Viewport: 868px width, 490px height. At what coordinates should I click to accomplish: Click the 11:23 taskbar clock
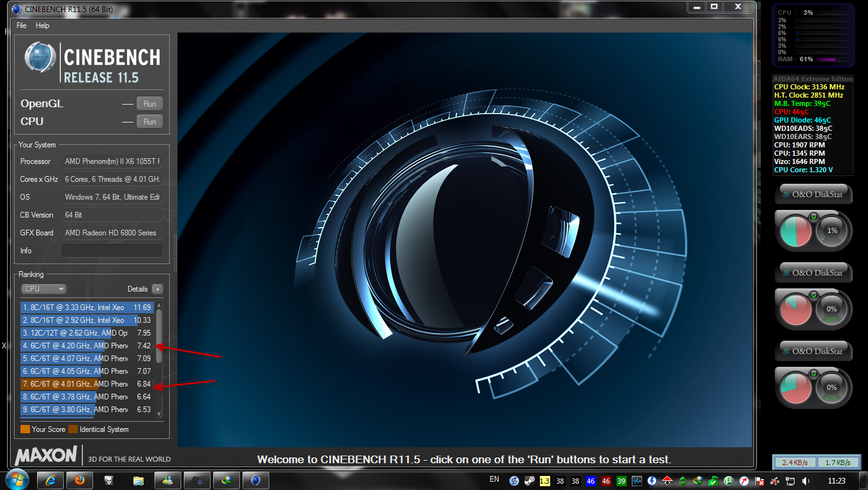tap(836, 480)
